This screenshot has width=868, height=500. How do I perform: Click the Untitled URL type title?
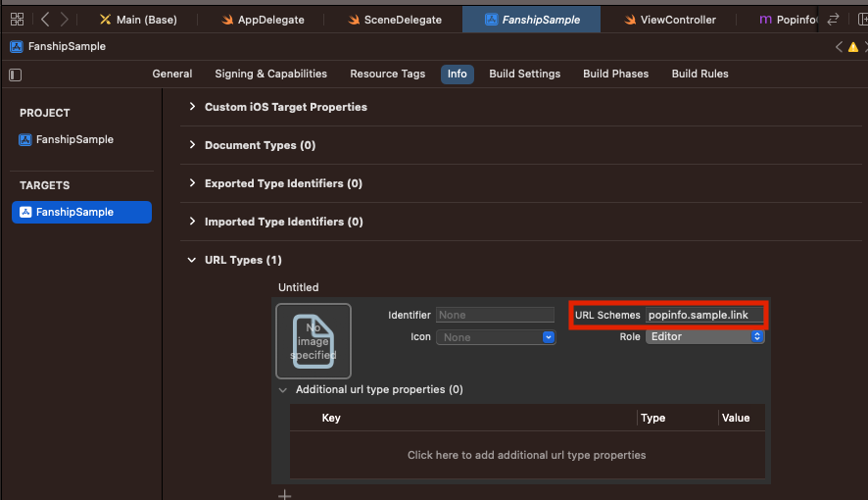pos(299,287)
